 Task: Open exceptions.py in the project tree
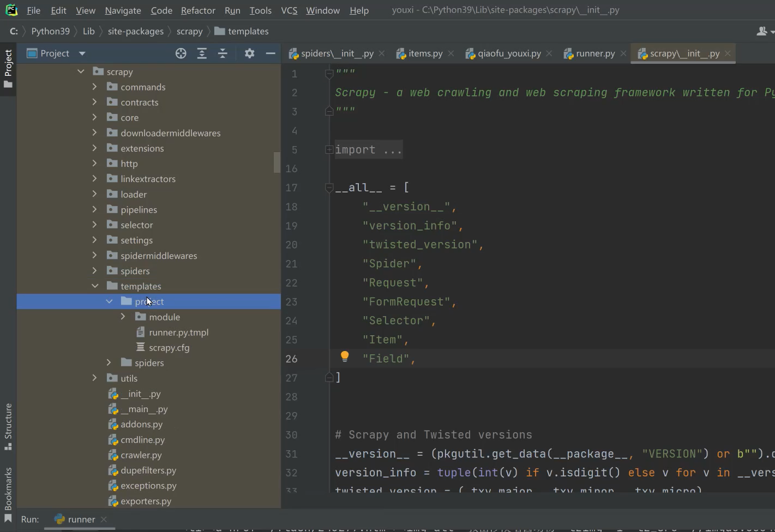(148, 486)
